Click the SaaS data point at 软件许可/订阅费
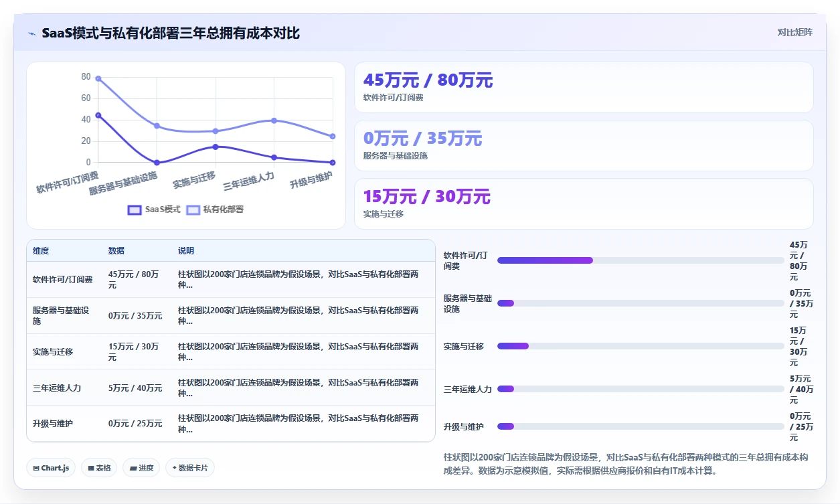Screen dimensions: 840x504 (x=98, y=115)
